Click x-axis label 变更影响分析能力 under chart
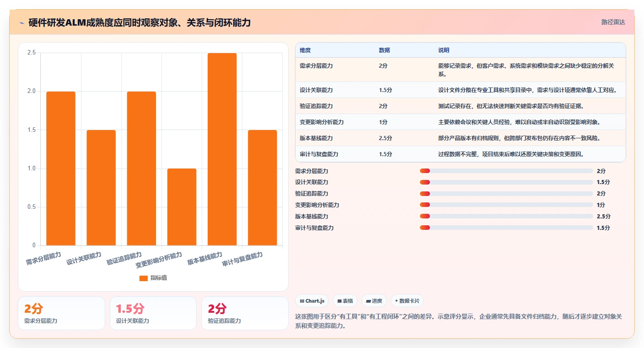 coord(159,260)
